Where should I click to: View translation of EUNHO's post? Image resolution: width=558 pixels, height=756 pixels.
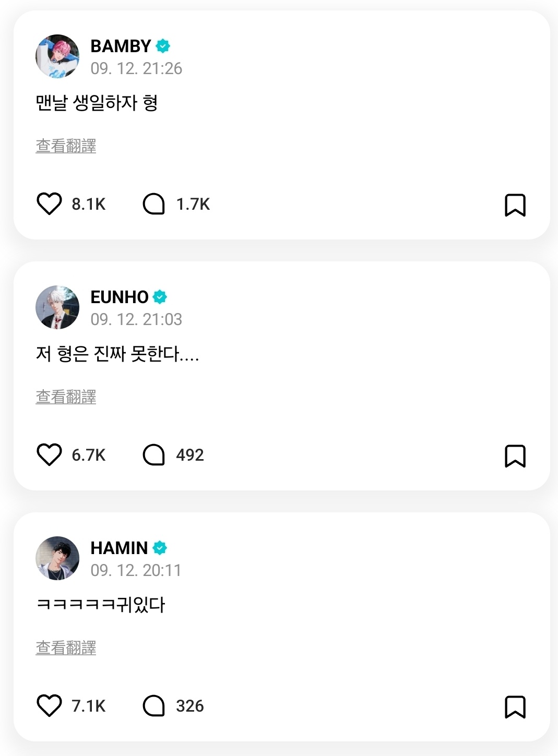pos(66,397)
